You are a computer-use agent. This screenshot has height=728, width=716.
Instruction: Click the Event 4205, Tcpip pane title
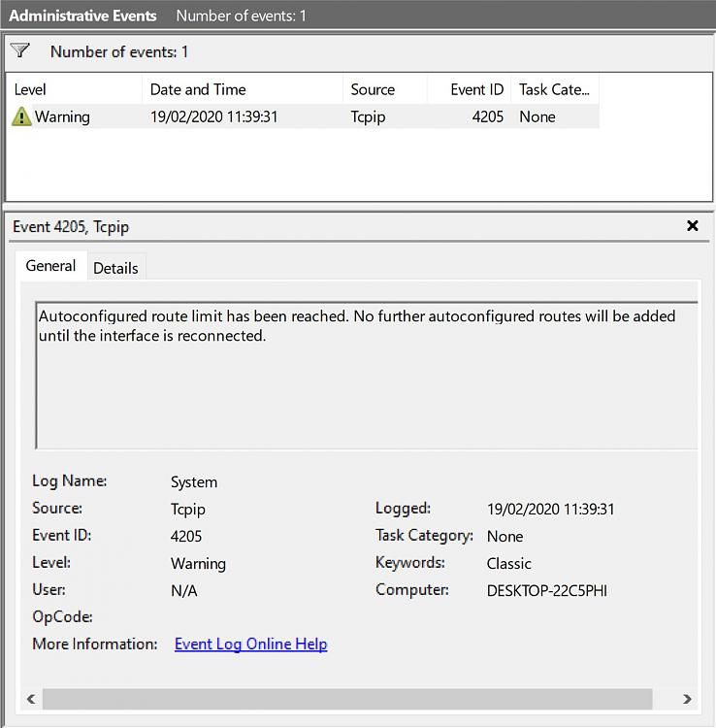click(71, 226)
